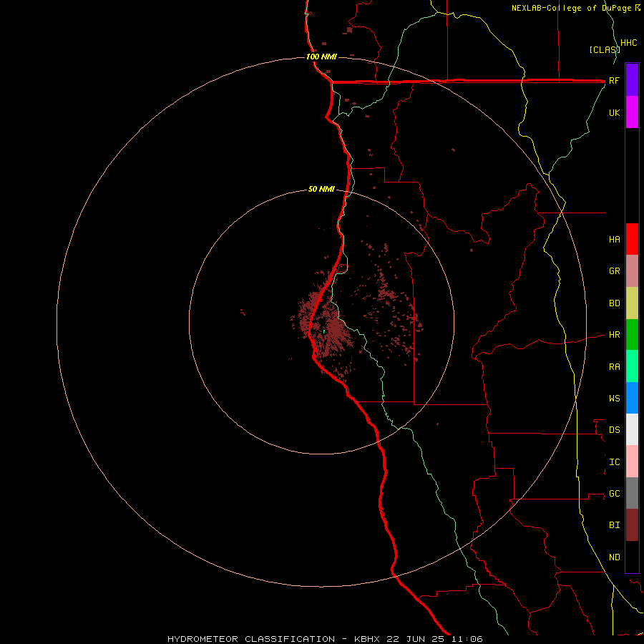Click the magenta UK legend color
The image size is (644, 644).
coord(632,112)
